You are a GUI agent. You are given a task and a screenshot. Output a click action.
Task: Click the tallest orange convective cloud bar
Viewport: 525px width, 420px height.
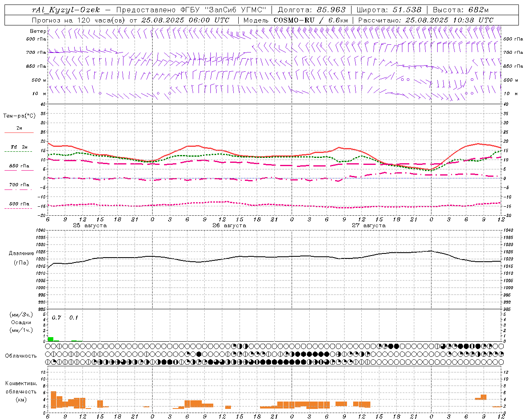coord(53,400)
